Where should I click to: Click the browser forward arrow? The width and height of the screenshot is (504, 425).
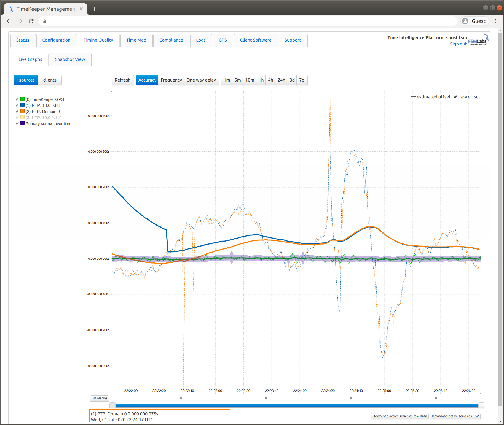coord(20,21)
